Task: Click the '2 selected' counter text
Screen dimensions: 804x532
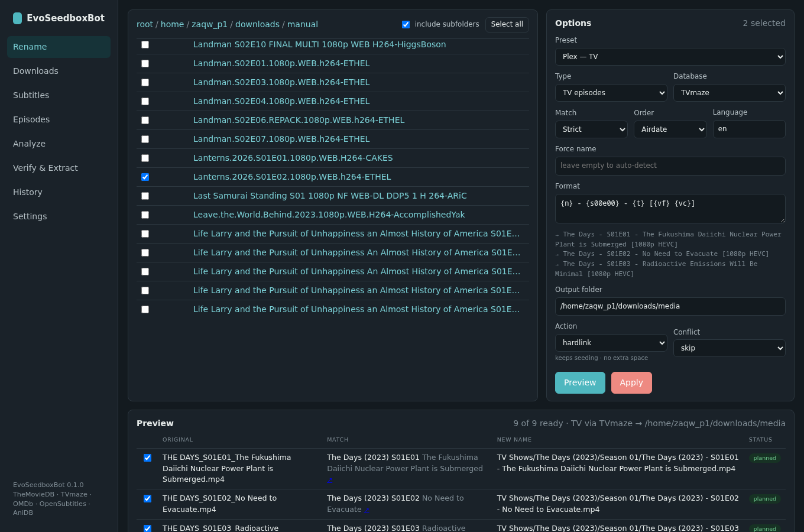Action: 764,23
